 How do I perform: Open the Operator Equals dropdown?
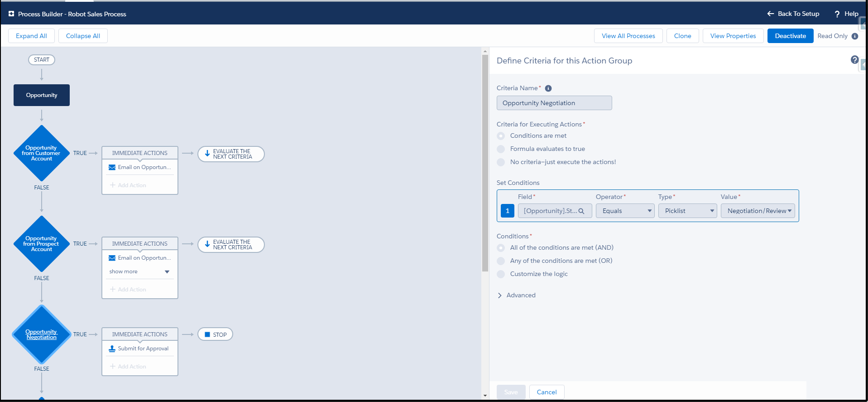[625, 211]
